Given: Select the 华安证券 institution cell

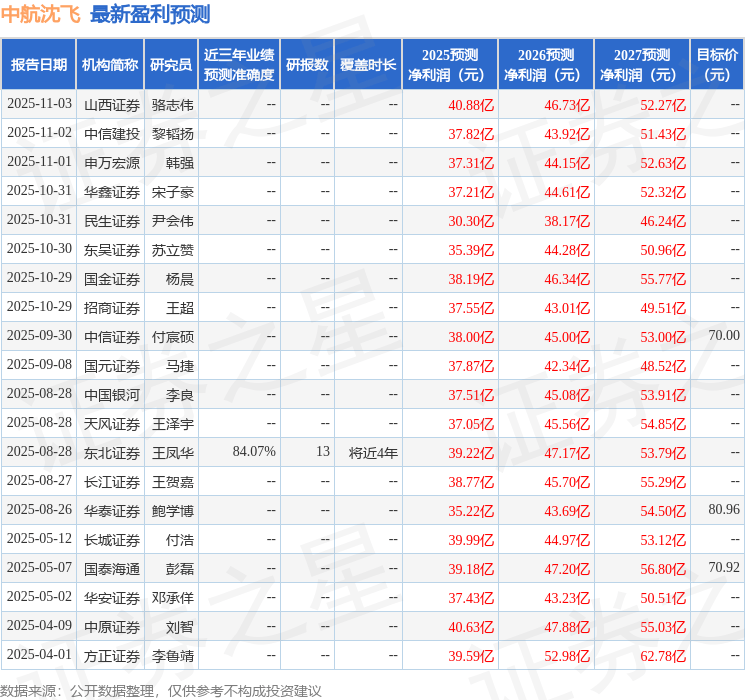Looking at the screenshot, I should point(112,598).
